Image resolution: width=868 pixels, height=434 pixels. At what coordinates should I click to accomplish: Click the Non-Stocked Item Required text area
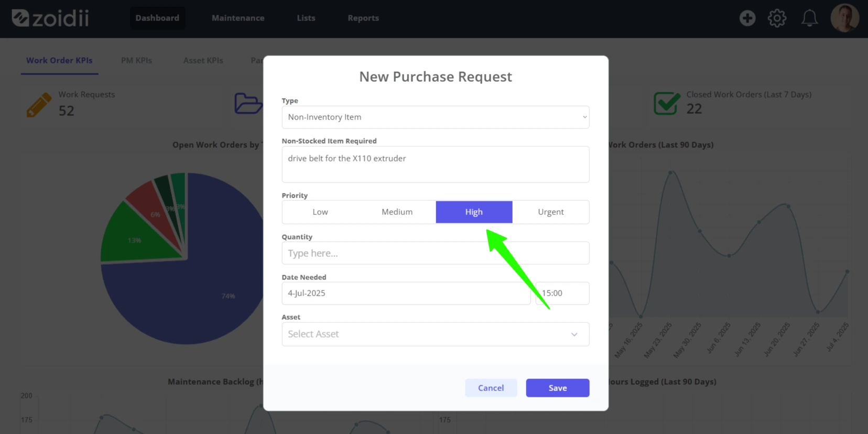pos(436,164)
